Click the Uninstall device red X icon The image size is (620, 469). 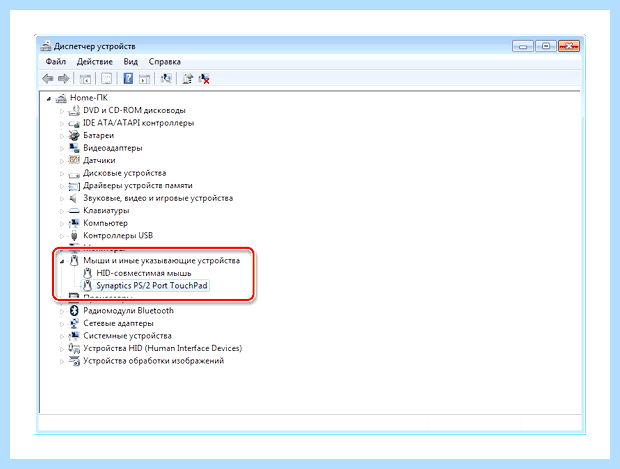tap(204, 79)
